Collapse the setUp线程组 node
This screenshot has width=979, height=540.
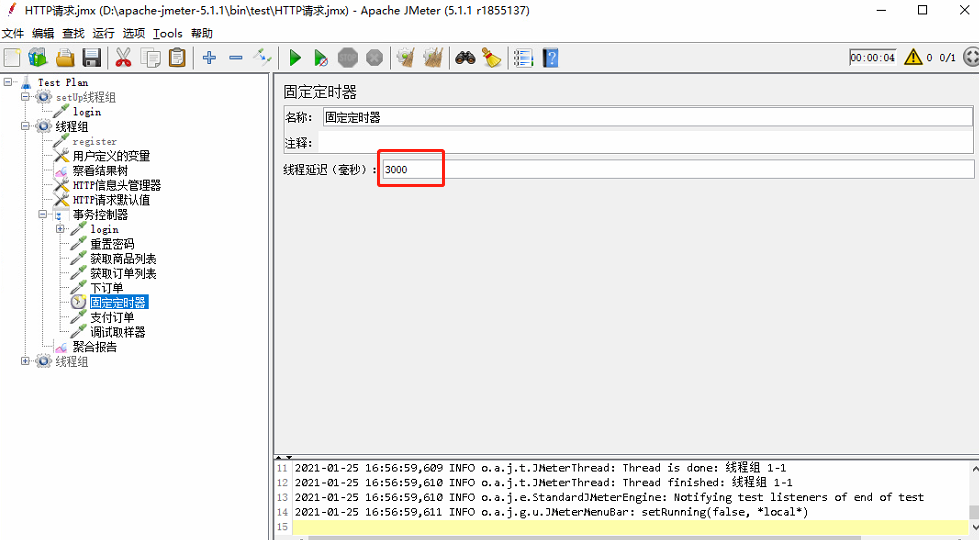[x=25, y=97]
